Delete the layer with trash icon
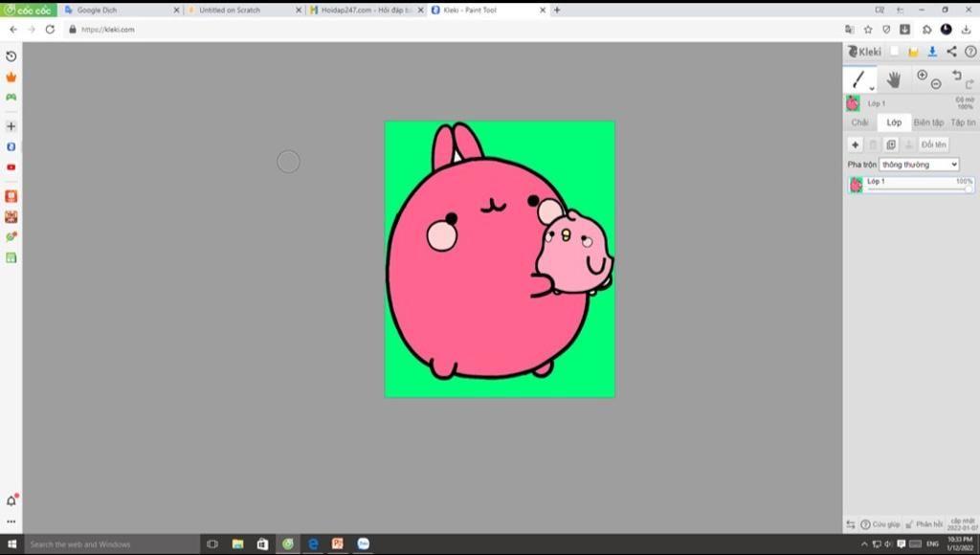Image resolution: width=980 pixels, height=555 pixels. click(873, 144)
